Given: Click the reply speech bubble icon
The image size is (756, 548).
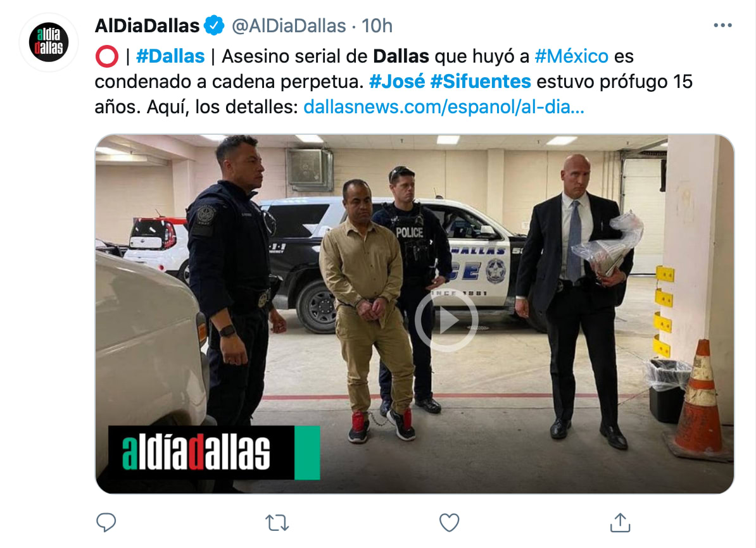Looking at the screenshot, I should (106, 523).
